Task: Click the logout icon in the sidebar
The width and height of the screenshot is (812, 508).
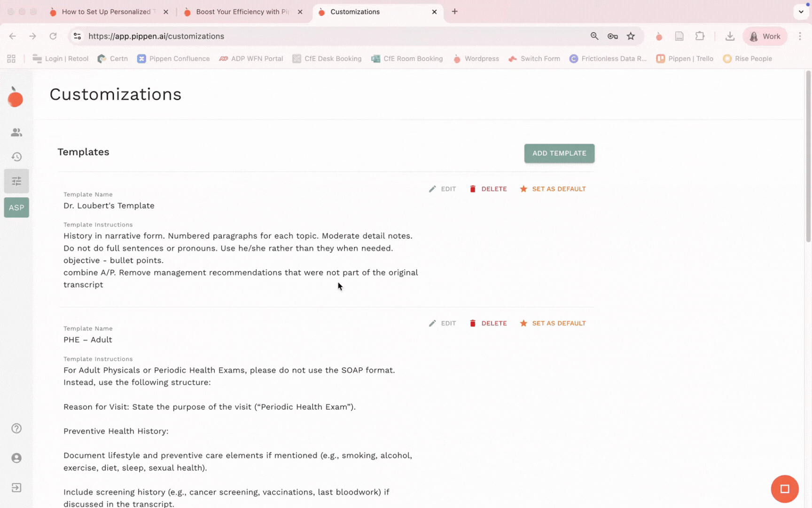Action: pos(16,488)
